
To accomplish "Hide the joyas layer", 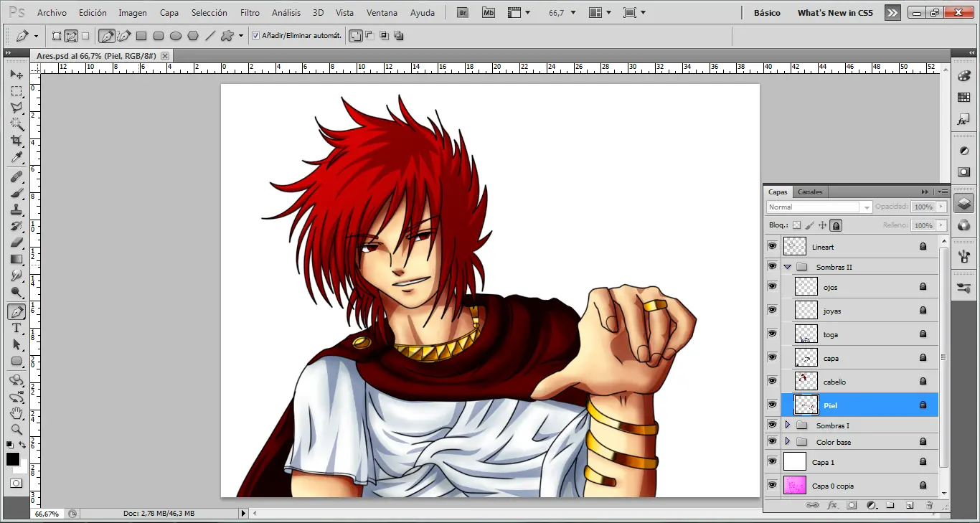I will point(772,310).
